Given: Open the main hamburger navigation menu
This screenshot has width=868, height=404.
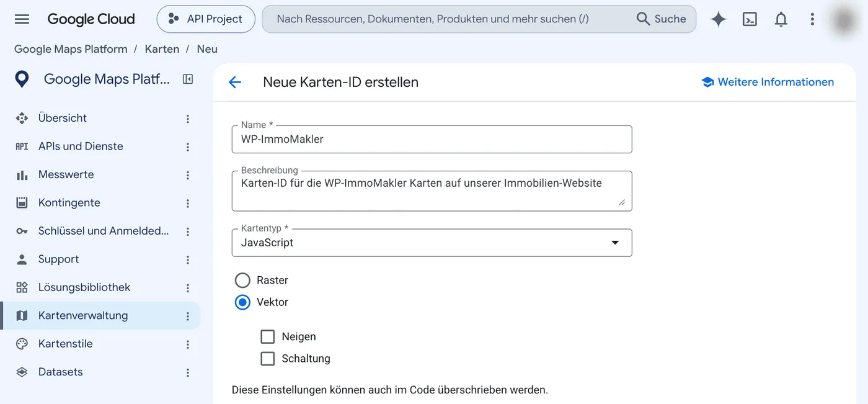Looking at the screenshot, I should (x=22, y=19).
